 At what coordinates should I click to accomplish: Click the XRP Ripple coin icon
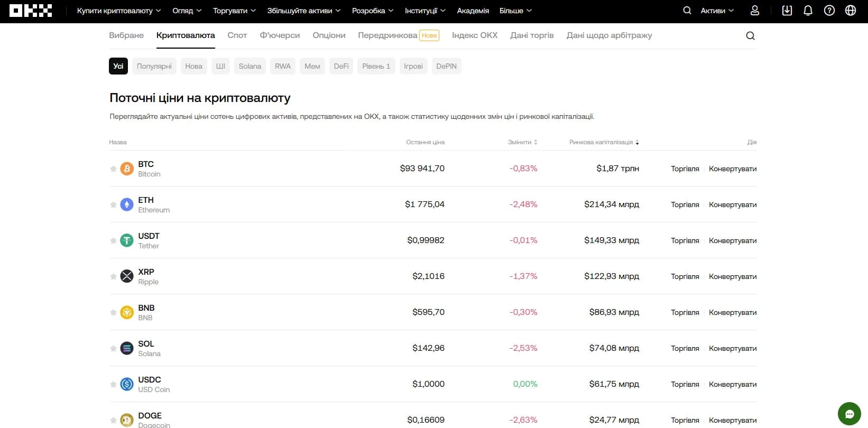(127, 276)
